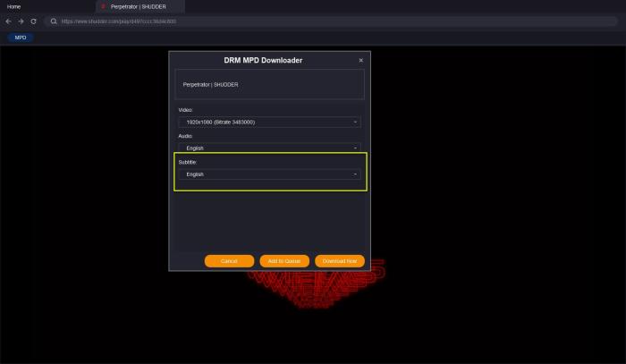The image size is (626, 364).
Task: Click the red favicon on Perpetrator tab
Action: coord(104,6)
